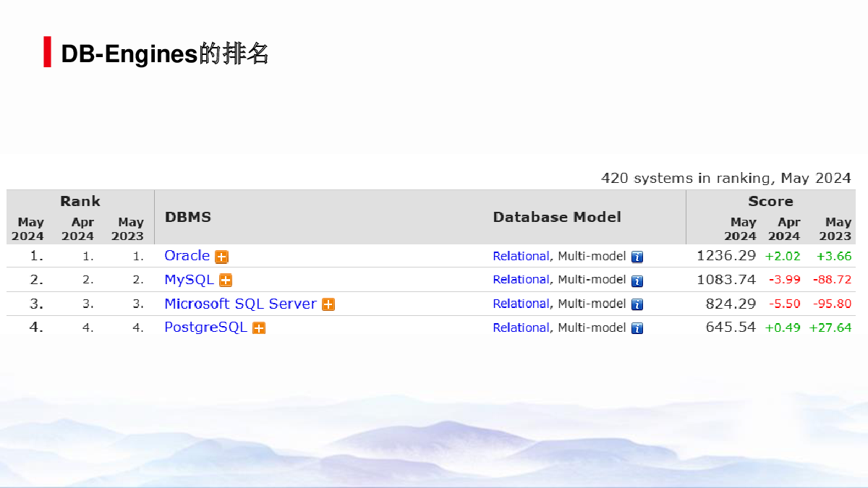Click the orange plus icon next to MySQL

click(226, 281)
